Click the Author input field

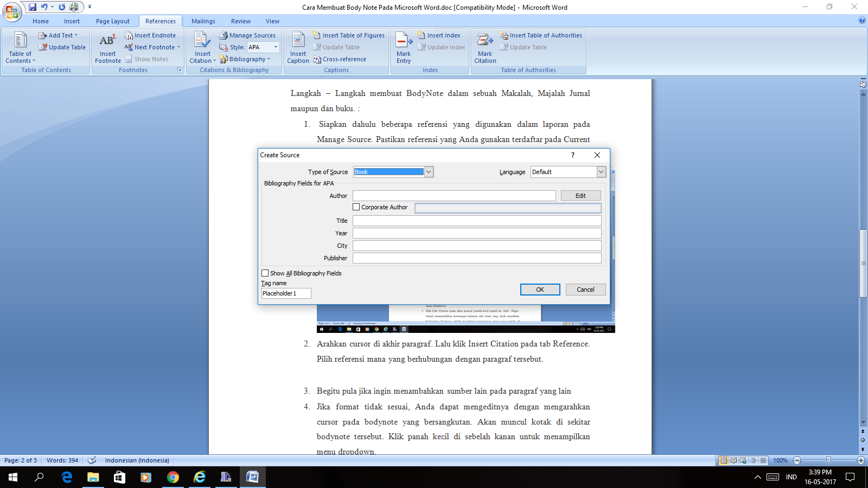coord(454,196)
